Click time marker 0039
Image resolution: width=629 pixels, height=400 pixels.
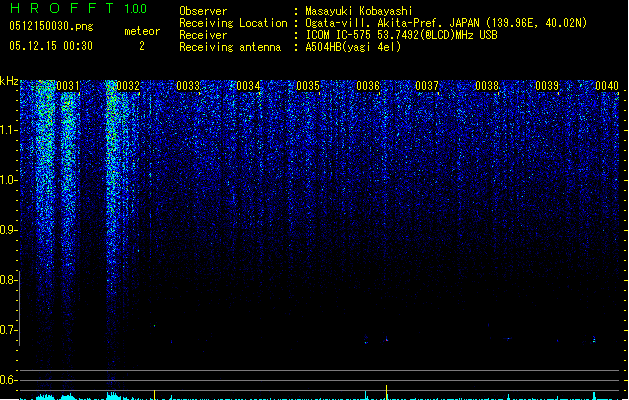click(547, 86)
